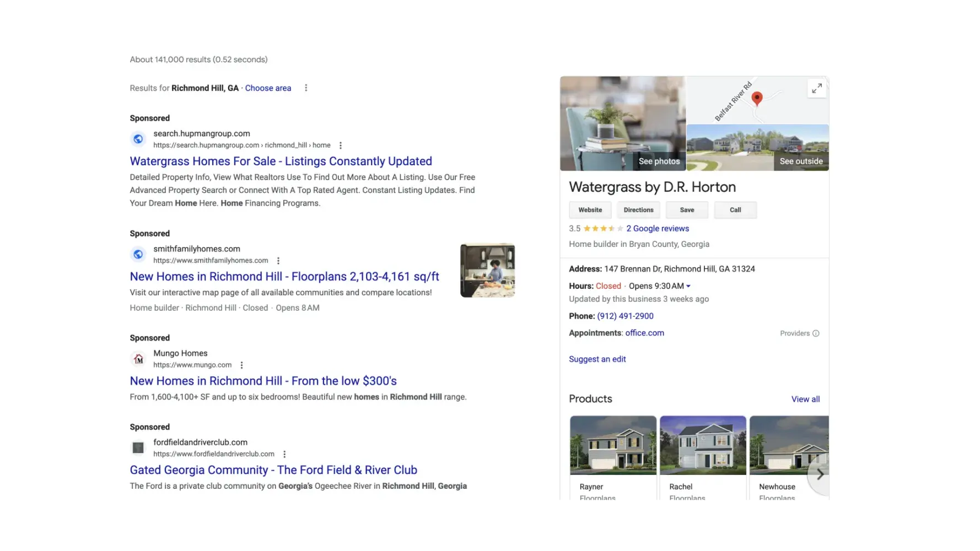Viewport: 980px width, 551px height.
Task: Click Suggest an edit
Action: tap(597, 359)
